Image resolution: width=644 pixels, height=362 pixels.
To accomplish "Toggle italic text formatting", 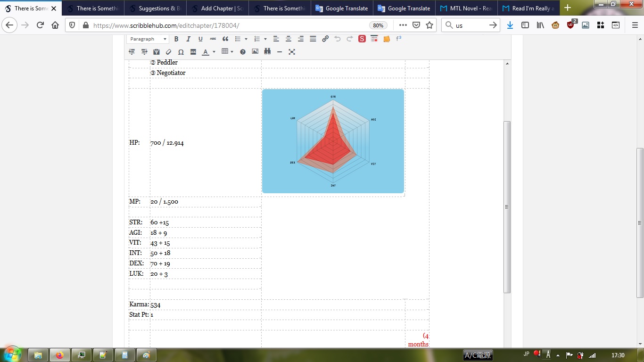I will (188, 39).
